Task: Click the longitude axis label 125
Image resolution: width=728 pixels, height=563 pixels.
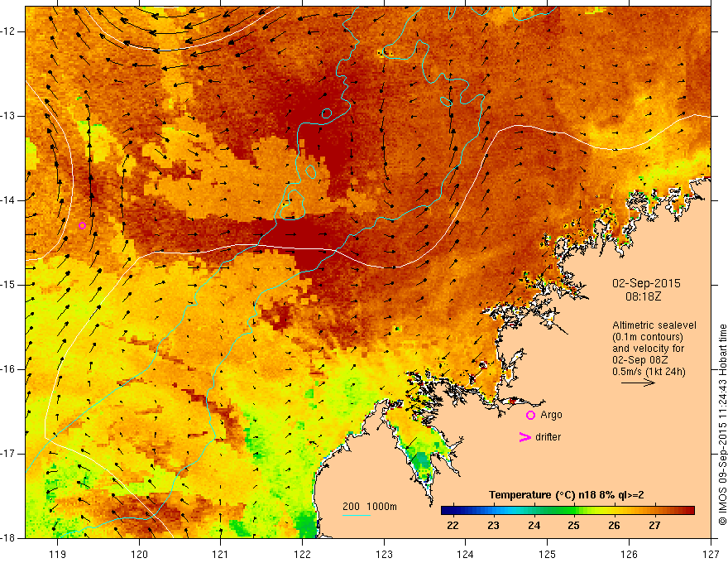Action: (x=548, y=554)
